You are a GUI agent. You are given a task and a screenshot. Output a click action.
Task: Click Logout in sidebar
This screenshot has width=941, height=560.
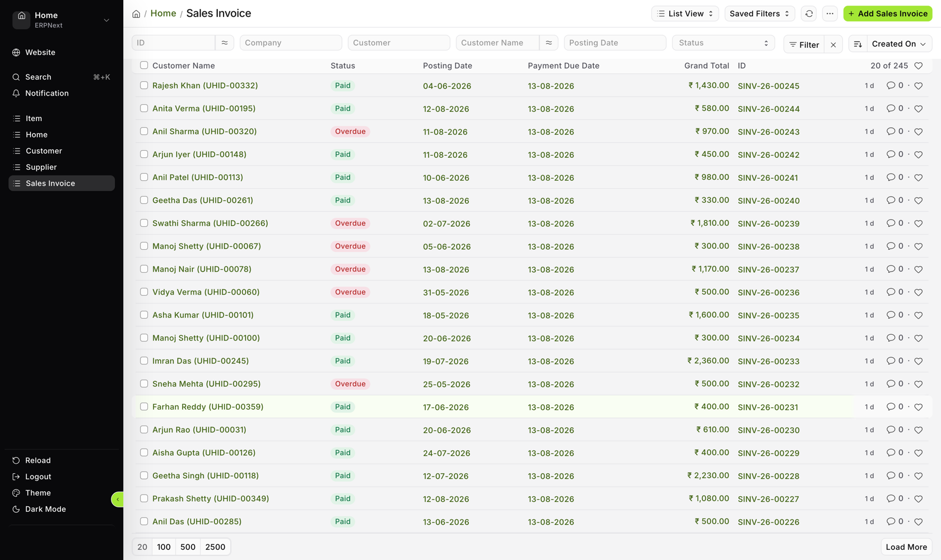coord(62,477)
